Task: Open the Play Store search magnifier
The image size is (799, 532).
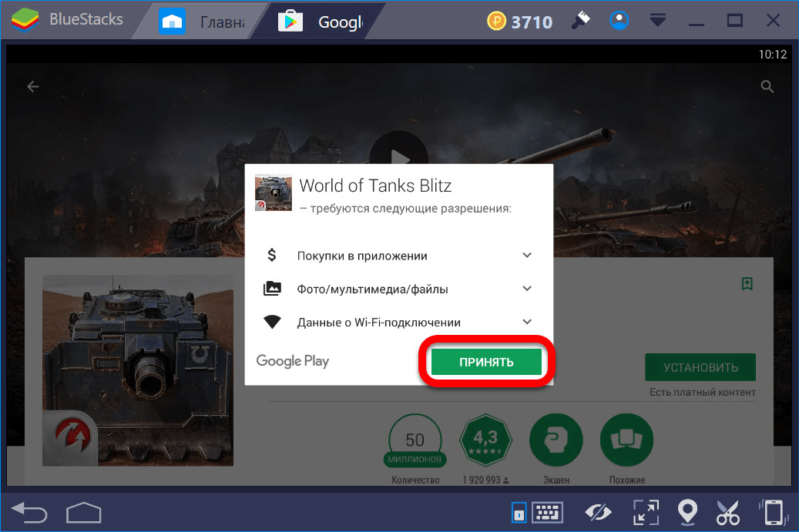Action: tap(767, 86)
